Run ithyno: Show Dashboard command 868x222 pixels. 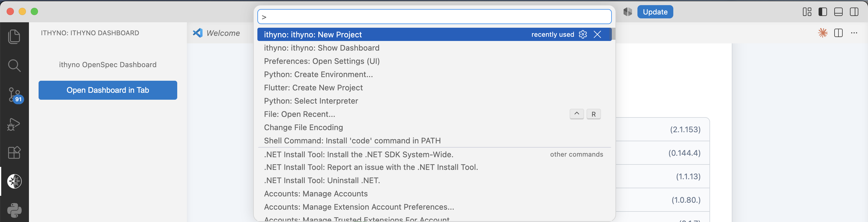(434, 48)
